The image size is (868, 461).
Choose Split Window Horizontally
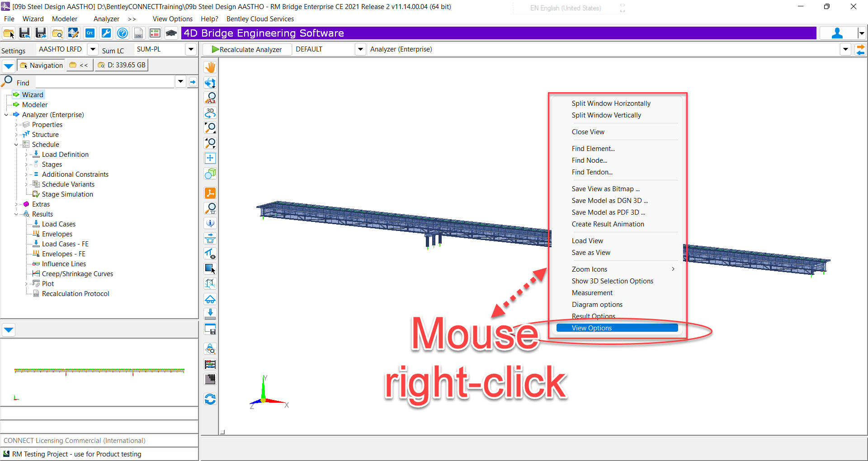[x=611, y=103]
